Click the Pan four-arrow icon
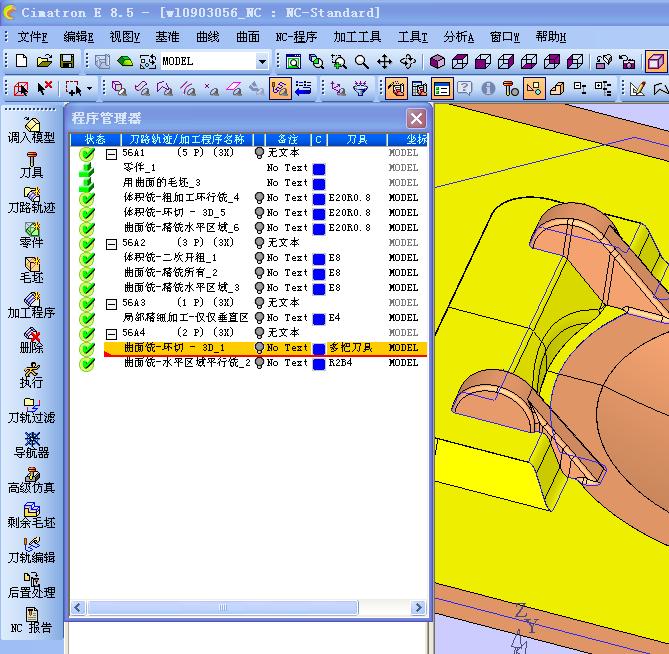Viewport: 669px width, 654px height. coord(384,62)
